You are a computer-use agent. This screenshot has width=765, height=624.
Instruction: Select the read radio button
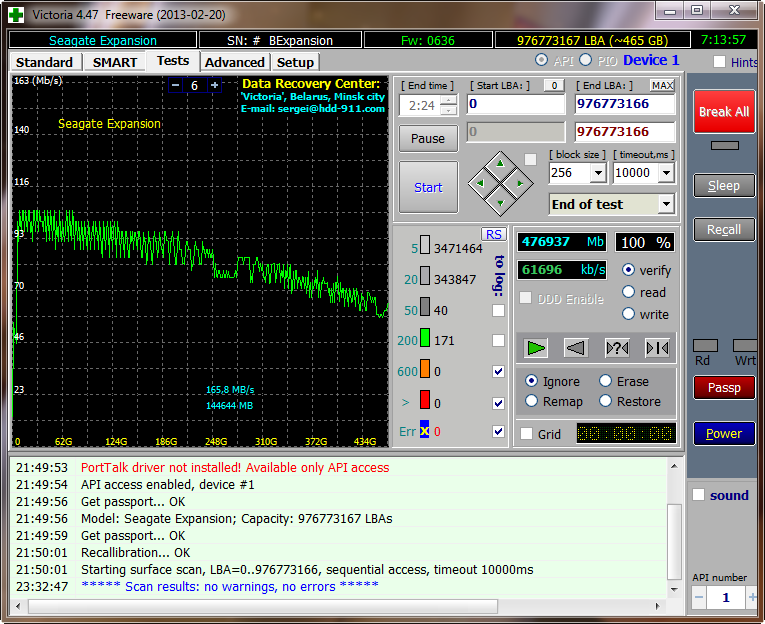tap(628, 292)
